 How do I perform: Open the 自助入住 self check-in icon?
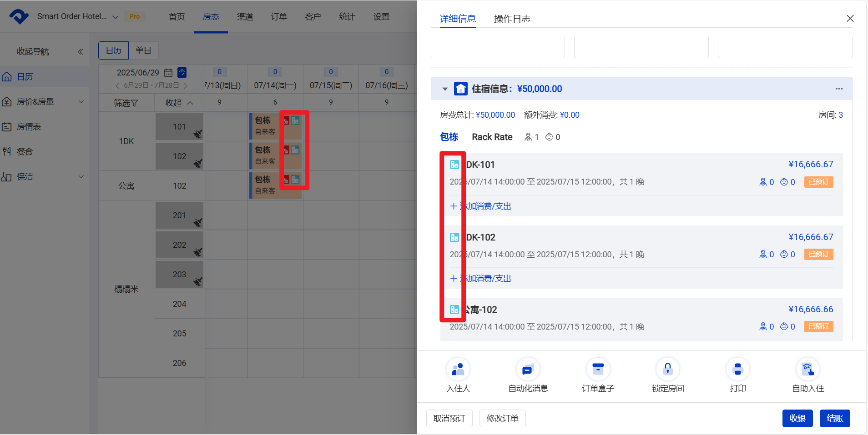807,370
